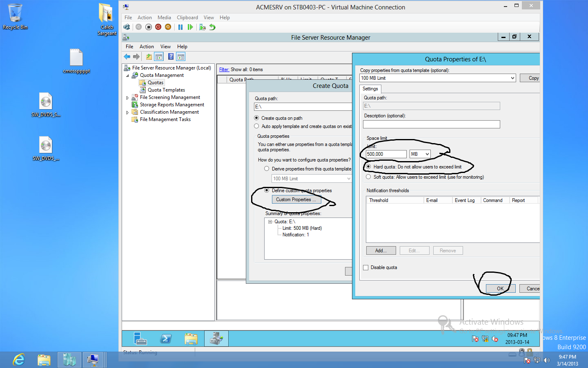Select the cmossppppt file on desktop
Image resolution: width=588 pixels, height=368 pixels.
(76, 61)
